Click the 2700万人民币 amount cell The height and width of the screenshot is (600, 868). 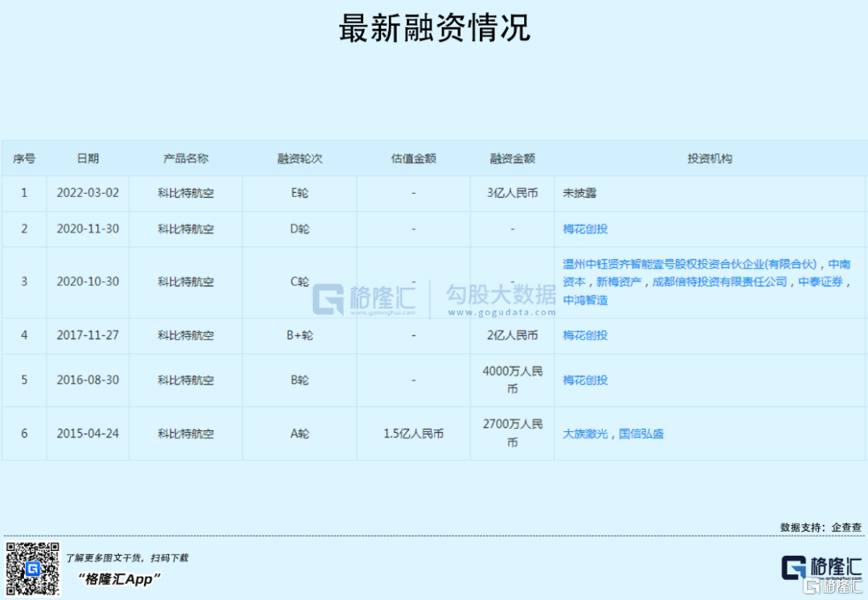(512, 434)
